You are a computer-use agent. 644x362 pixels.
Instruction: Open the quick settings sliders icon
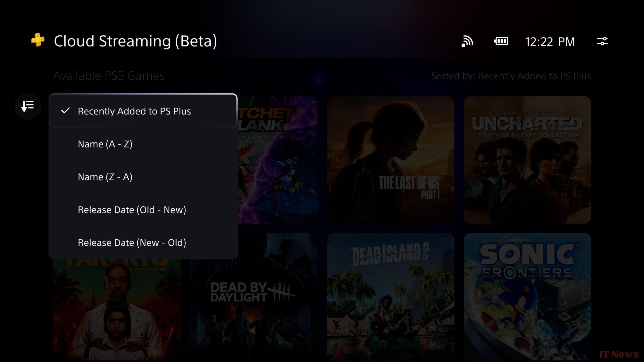[x=602, y=41]
